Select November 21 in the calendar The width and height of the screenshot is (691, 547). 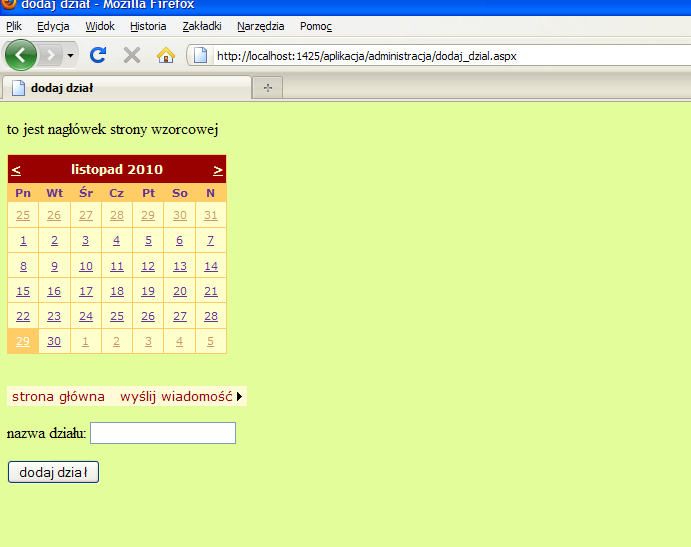pyautogui.click(x=211, y=291)
